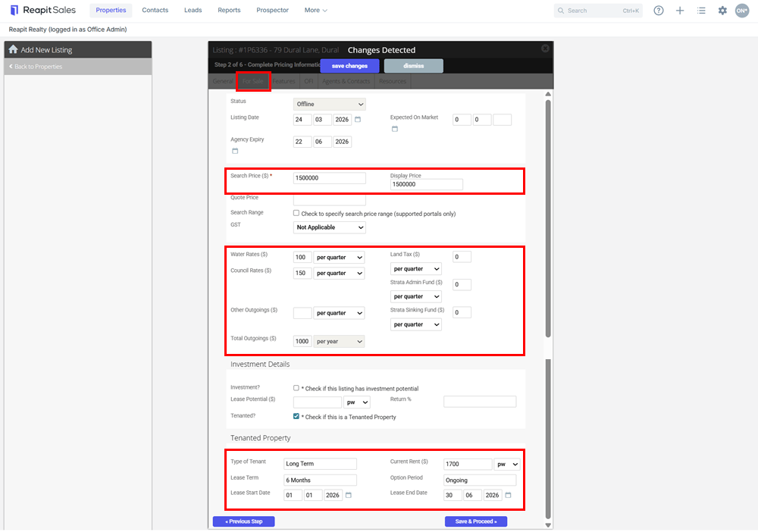
Task: Expand the GST Not Applicable dropdown
Action: coord(330,227)
